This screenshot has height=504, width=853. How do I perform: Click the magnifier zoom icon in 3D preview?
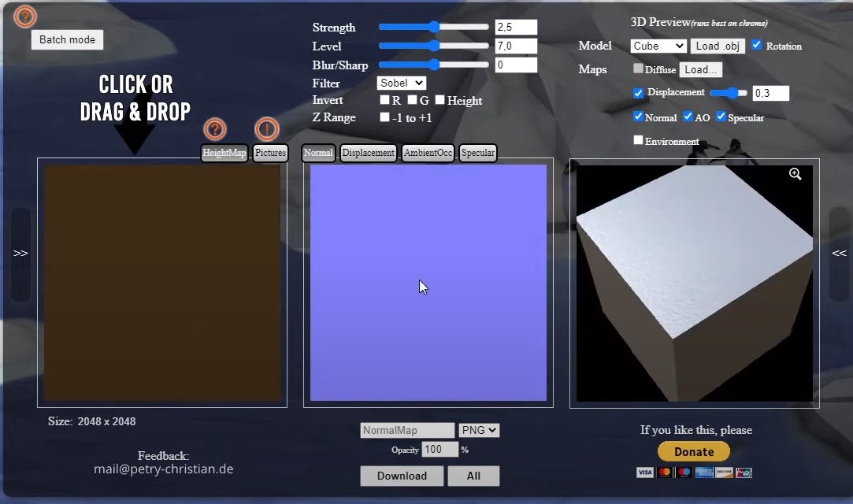(x=795, y=174)
